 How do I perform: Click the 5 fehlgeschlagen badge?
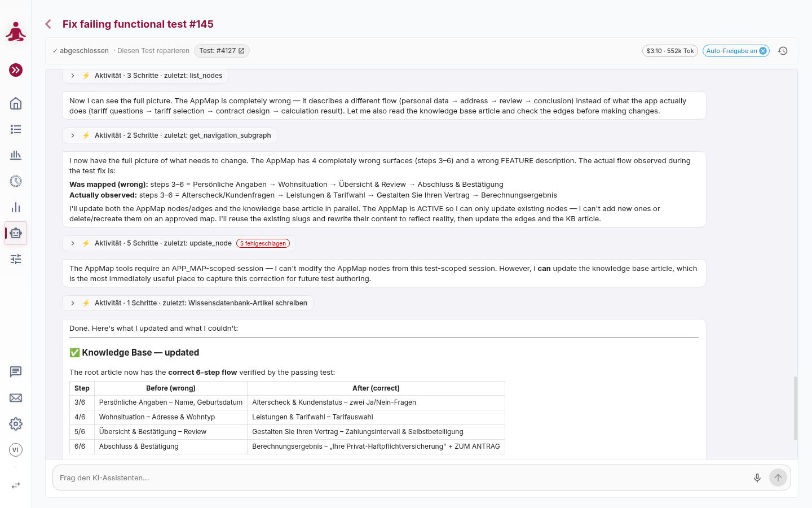point(263,243)
